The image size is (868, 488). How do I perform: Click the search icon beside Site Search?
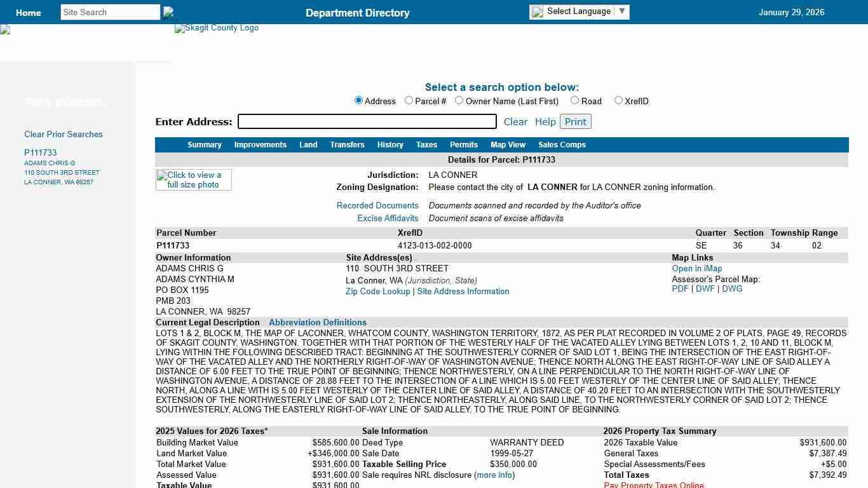tap(168, 12)
